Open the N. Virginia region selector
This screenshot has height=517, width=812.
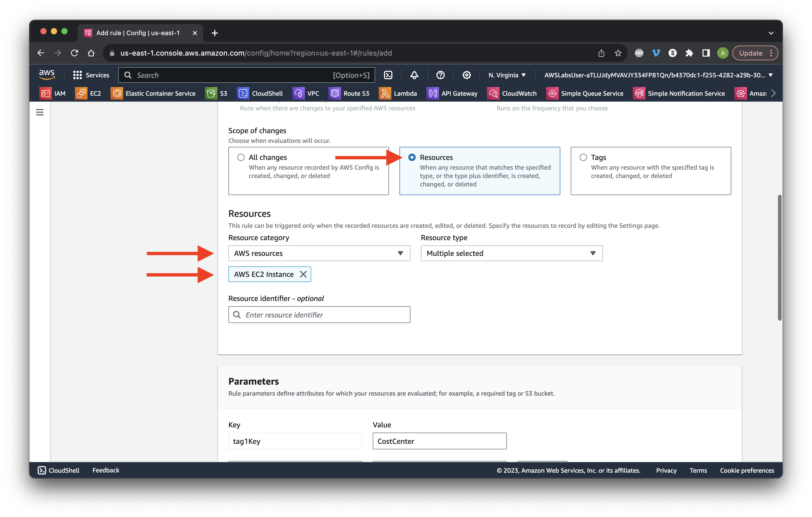[x=507, y=75]
